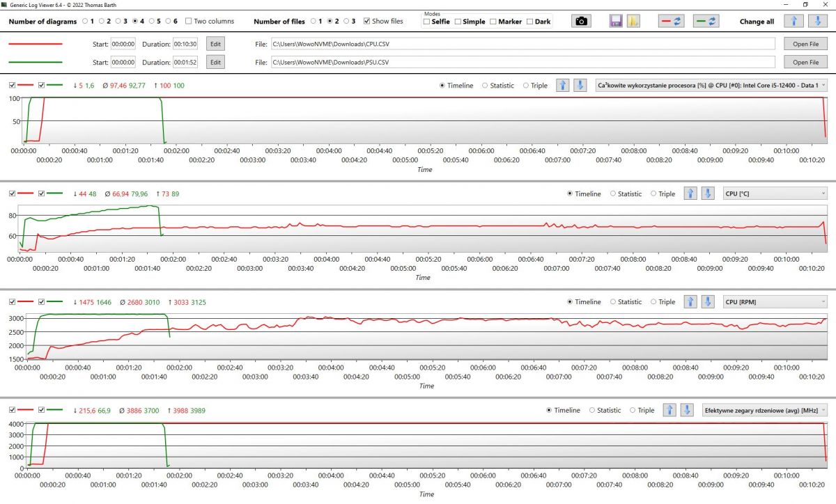Open the CPU [°C] sensor dropdown
This screenshot has width=836, height=504.
tap(775, 194)
